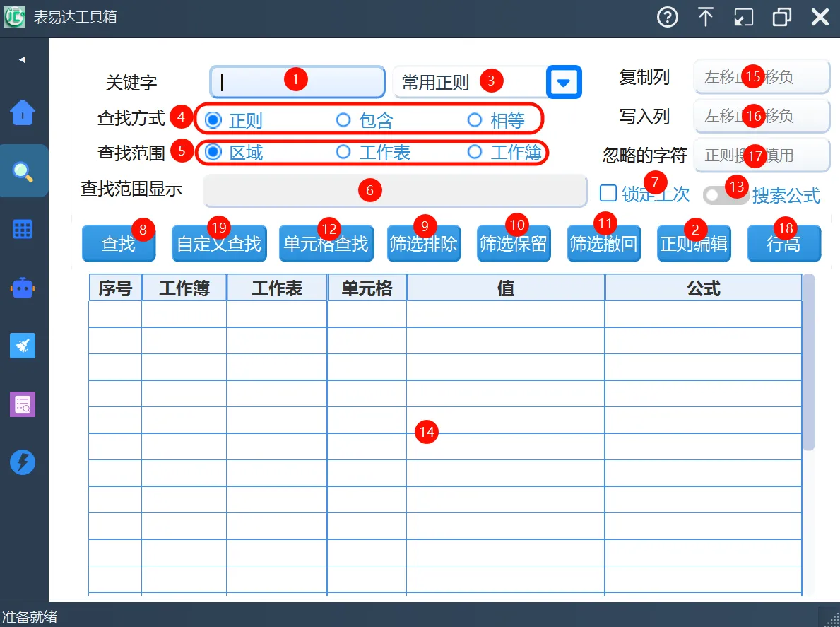Click the 表易达工具箱 app logo

coord(14,17)
